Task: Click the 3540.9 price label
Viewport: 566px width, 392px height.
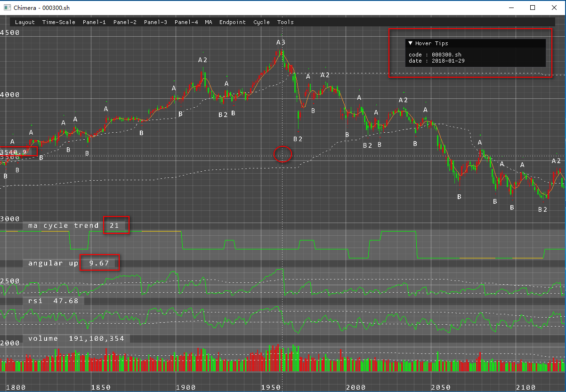Action: 13,152
